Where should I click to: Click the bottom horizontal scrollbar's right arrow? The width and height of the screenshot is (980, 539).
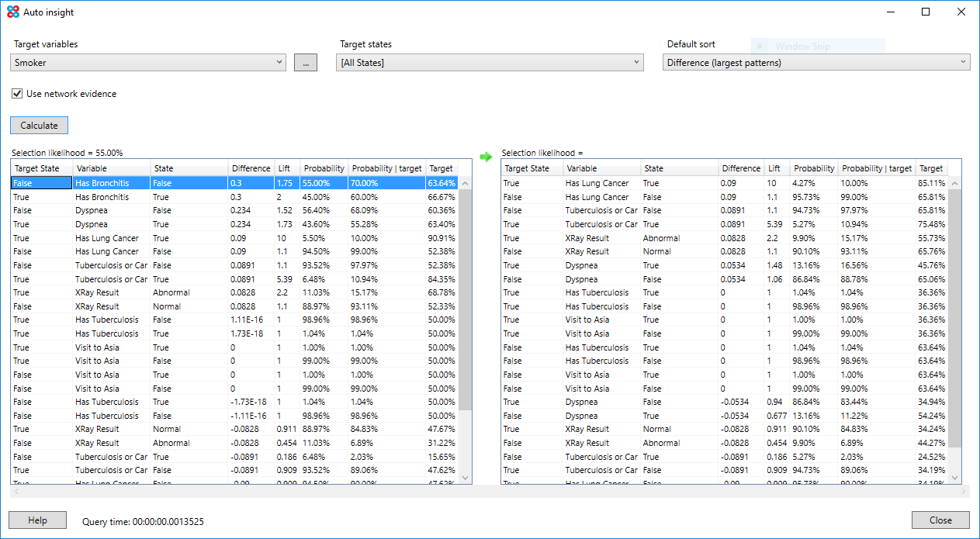[x=964, y=492]
